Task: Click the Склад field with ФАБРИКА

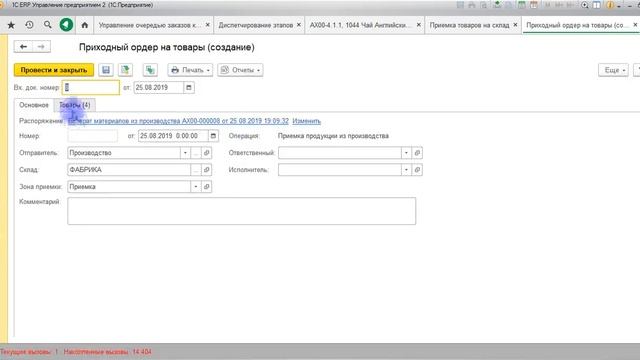Action: [129, 170]
